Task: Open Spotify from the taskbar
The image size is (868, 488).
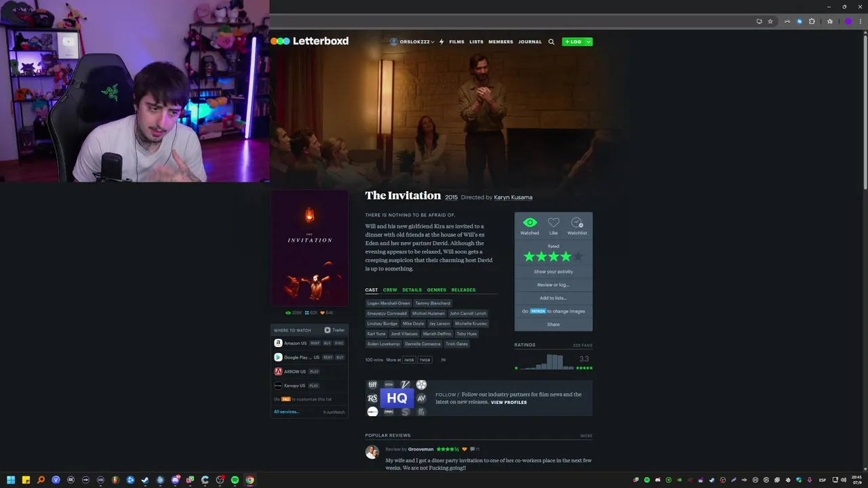Action: coord(235,480)
